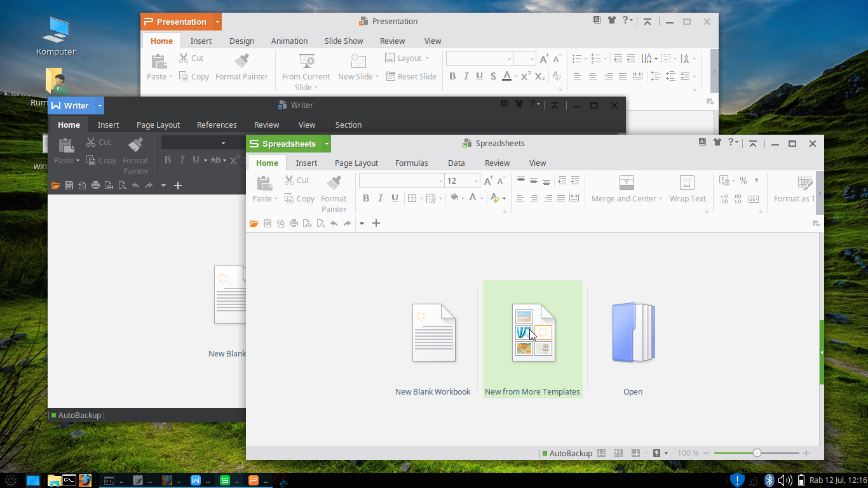The width and height of the screenshot is (868, 488).
Task: Click the Copy icon in Spreadsheets ribbon
Action: pos(290,198)
